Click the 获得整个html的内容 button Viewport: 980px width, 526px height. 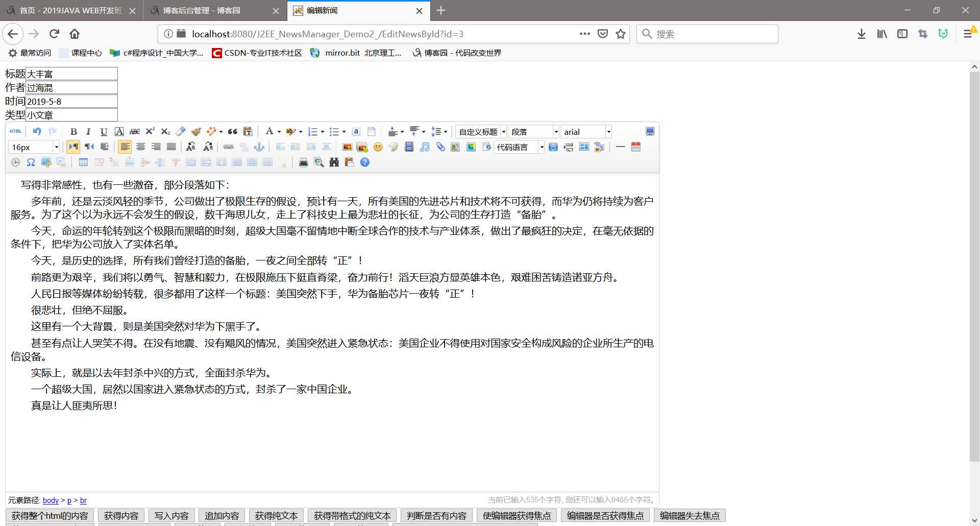click(x=50, y=516)
